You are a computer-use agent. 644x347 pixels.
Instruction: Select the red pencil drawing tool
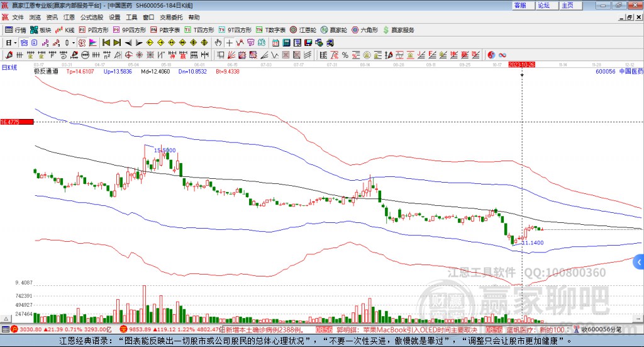(9, 55)
